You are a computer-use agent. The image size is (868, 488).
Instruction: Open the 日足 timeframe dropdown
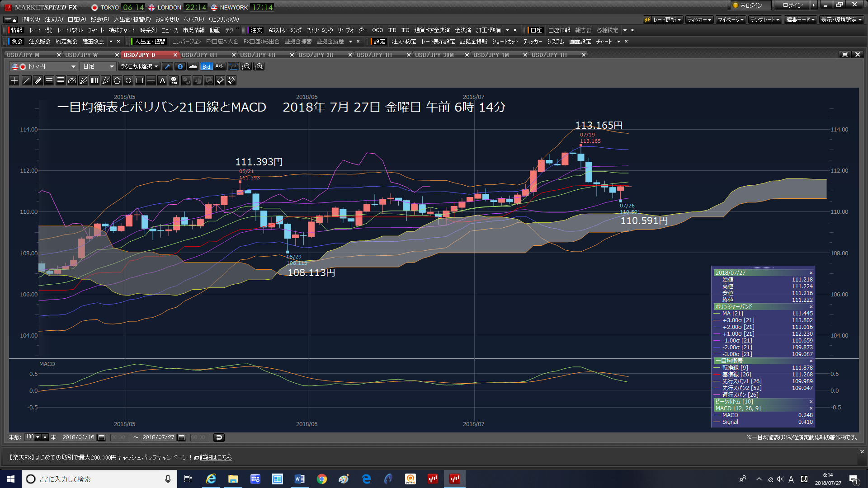click(x=98, y=66)
